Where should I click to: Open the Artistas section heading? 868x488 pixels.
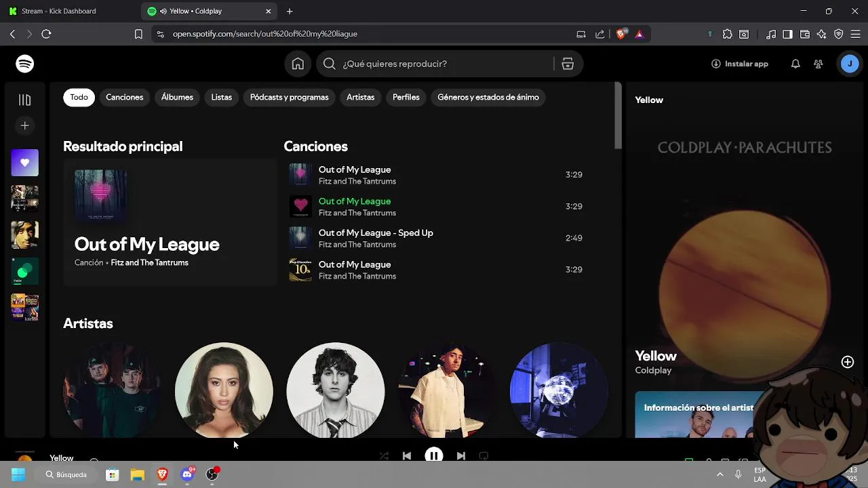pyautogui.click(x=88, y=323)
